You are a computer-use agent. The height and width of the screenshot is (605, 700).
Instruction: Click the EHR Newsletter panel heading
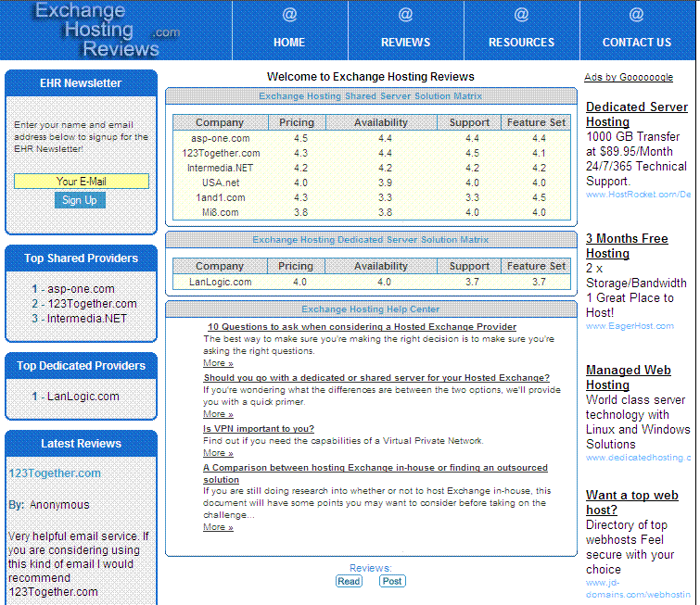point(81,83)
